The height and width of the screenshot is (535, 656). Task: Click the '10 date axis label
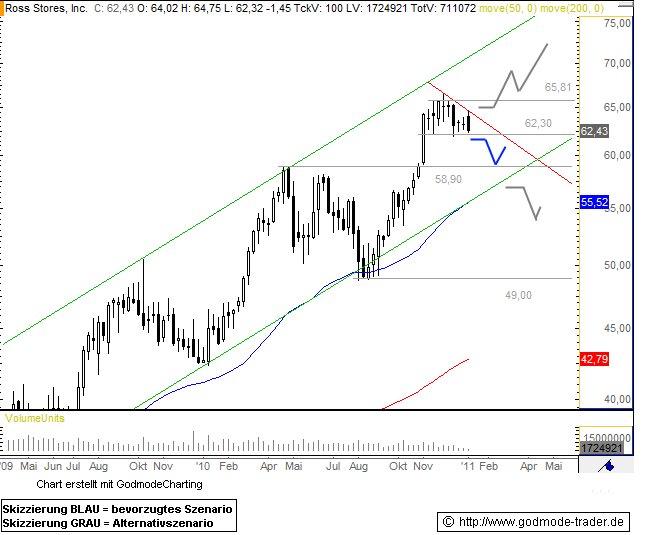203,466
